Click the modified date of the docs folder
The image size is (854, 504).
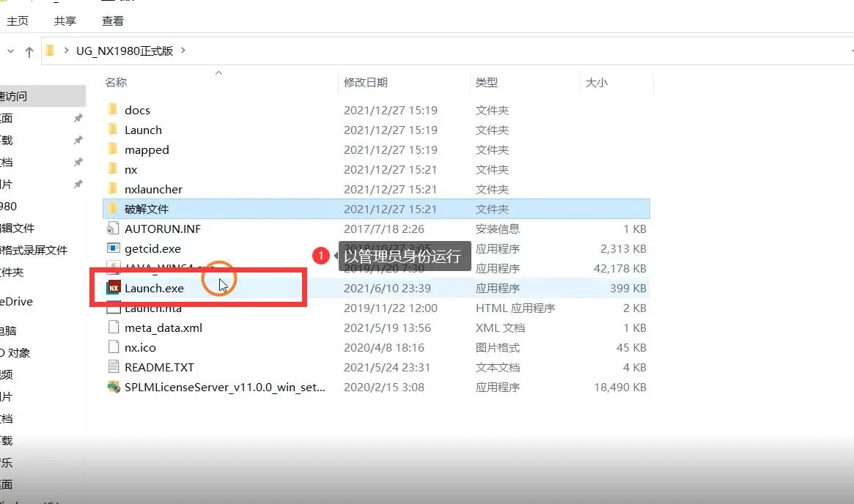[391, 110]
